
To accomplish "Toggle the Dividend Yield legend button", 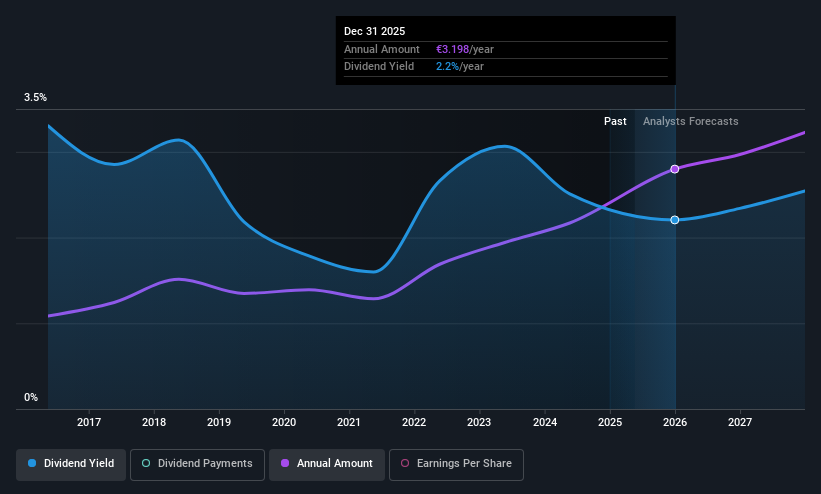I will pyautogui.click(x=71, y=464).
